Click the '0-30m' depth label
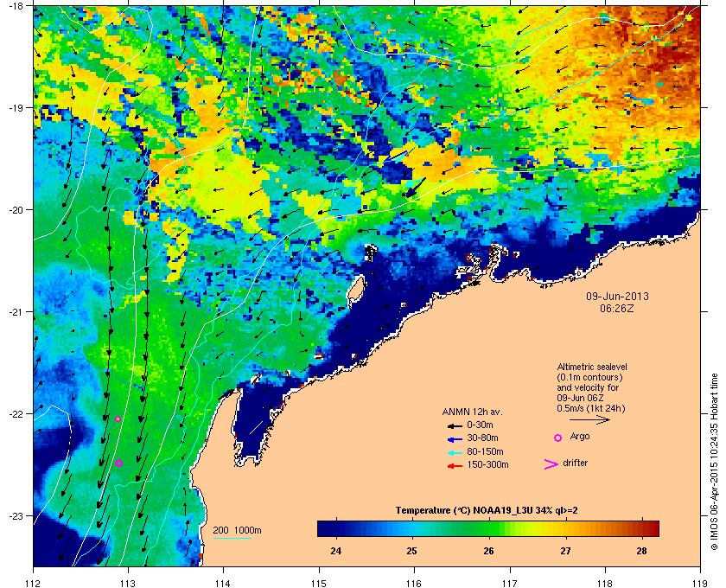Screen dimensions: 726x588 [x=480, y=425]
